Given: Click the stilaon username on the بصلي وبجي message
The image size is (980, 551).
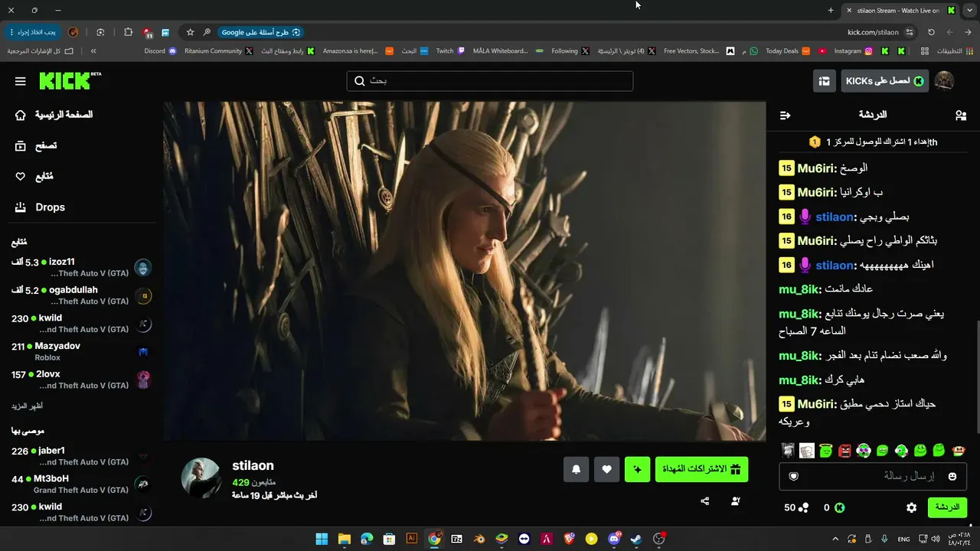Looking at the screenshot, I should (836, 217).
